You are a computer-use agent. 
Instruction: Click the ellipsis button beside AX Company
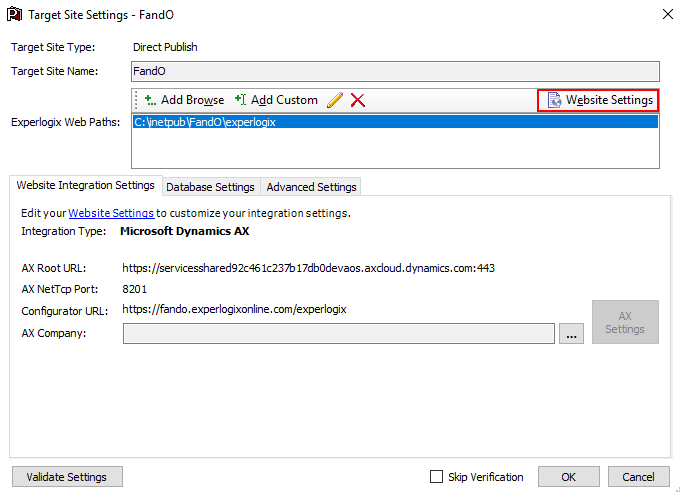click(x=571, y=333)
